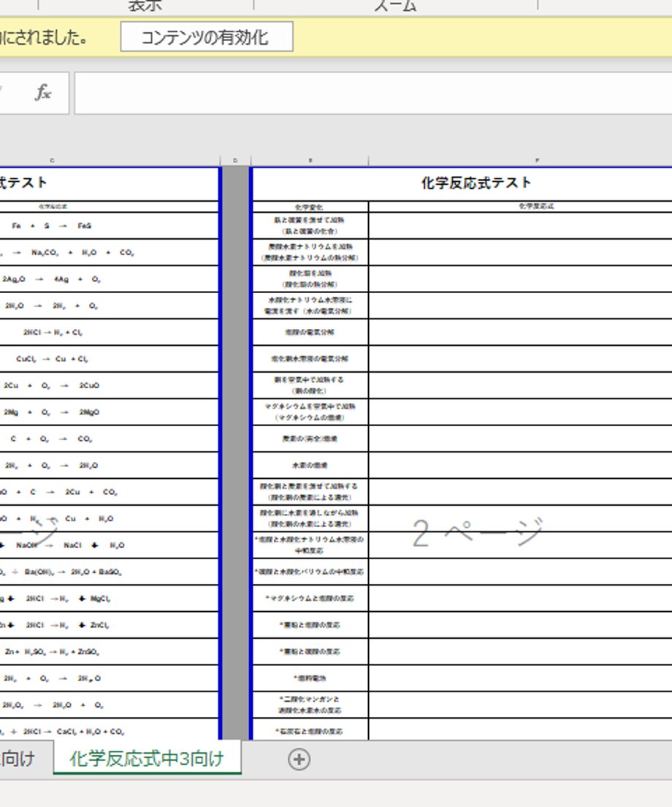The width and height of the screenshot is (672, 807).
Task: Click the コンテンツの有効化 button
Action: coord(207,37)
